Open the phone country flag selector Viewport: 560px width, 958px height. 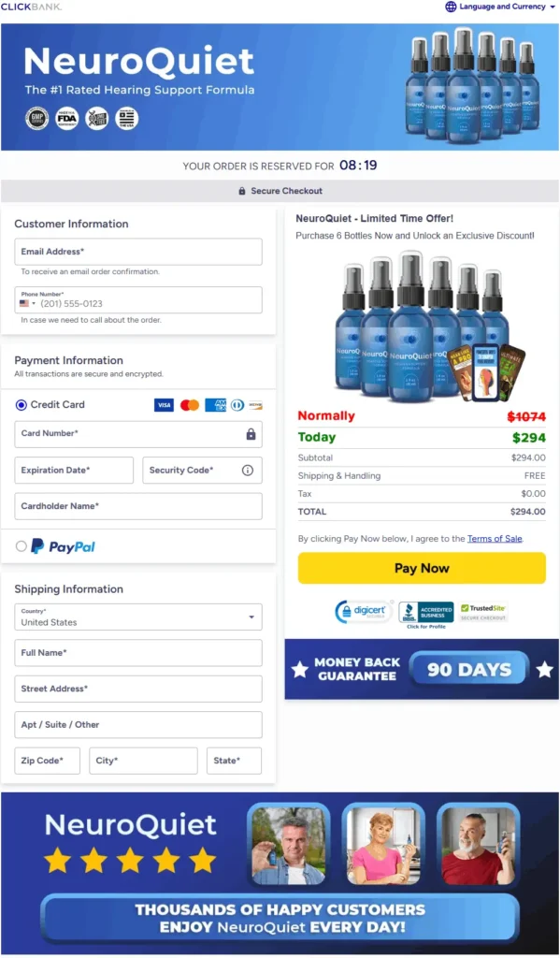point(27,304)
